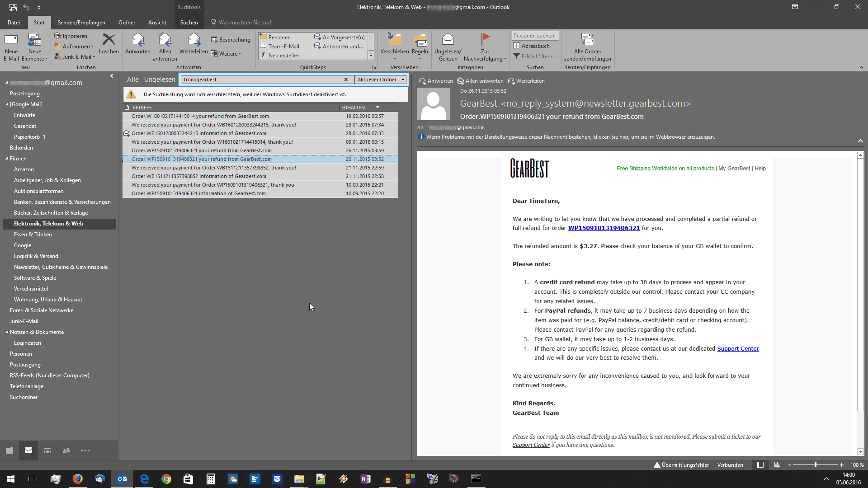The height and width of the screenshot is (488, 868).
Task: Click the Undo icon in quick access toolbar
Action: [x=26, y=7]
